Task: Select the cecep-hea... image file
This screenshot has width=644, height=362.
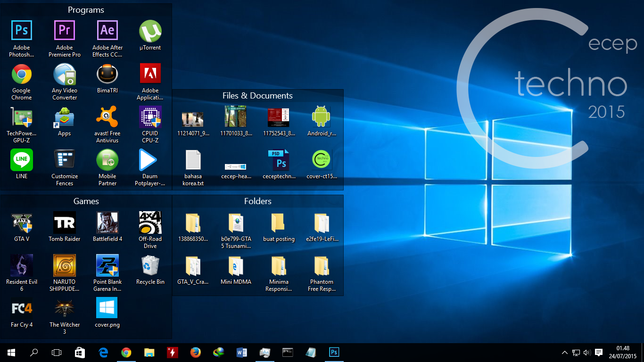Action: coord(236,166)
